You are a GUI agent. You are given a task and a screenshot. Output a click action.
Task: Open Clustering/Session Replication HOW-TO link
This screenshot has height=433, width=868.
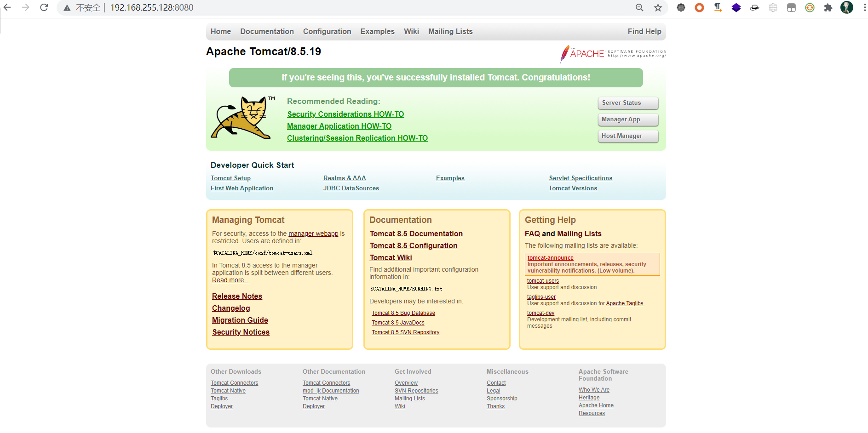point(357,138)
